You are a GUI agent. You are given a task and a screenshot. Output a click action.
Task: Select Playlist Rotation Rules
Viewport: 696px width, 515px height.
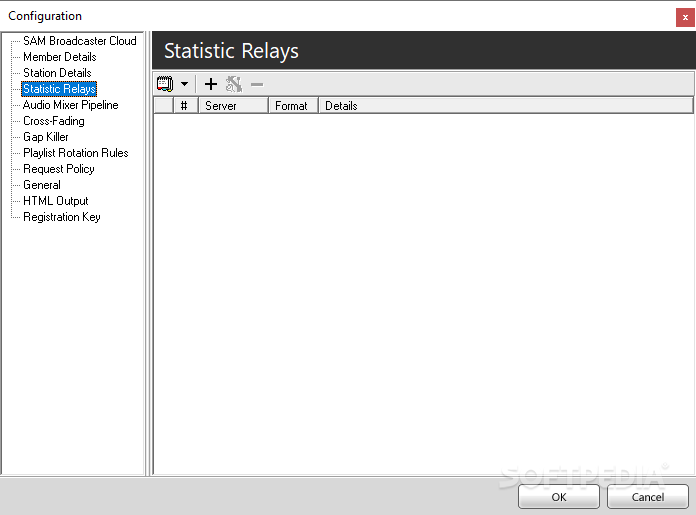click(x=75, y=153)
